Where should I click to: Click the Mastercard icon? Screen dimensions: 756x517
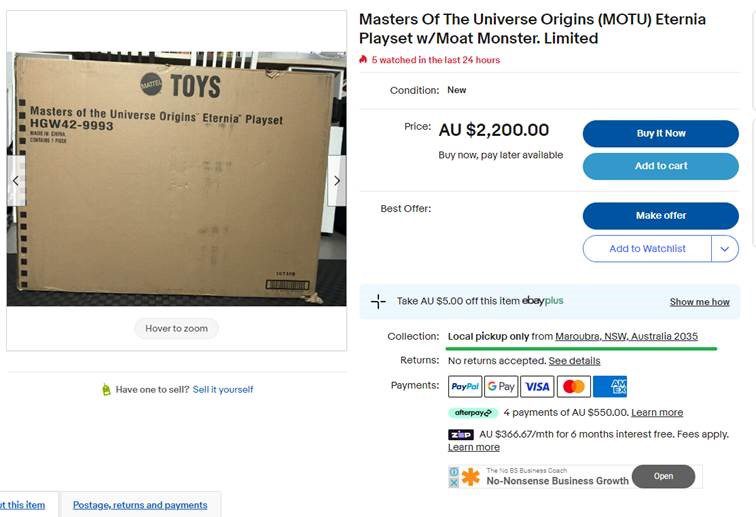coord(574,386)
